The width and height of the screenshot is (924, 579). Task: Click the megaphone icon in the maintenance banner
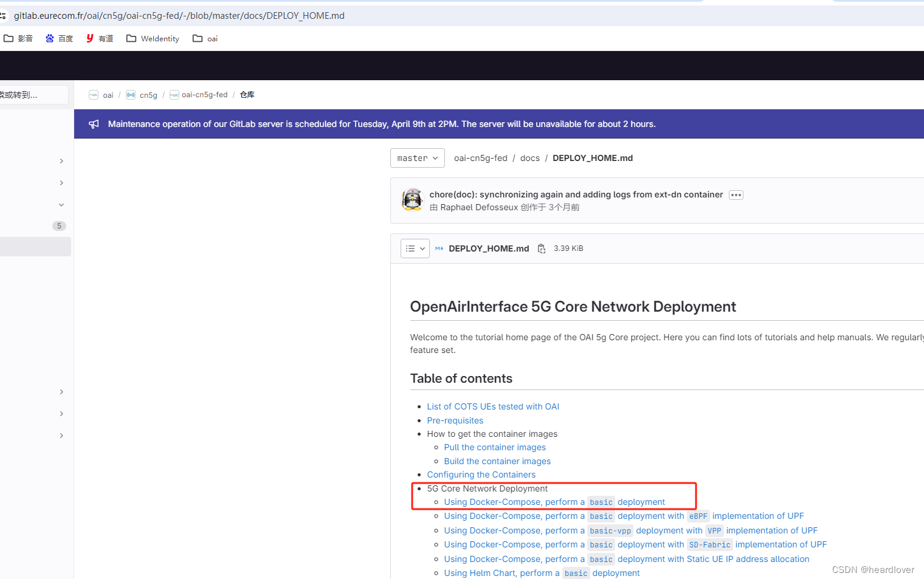93,123
